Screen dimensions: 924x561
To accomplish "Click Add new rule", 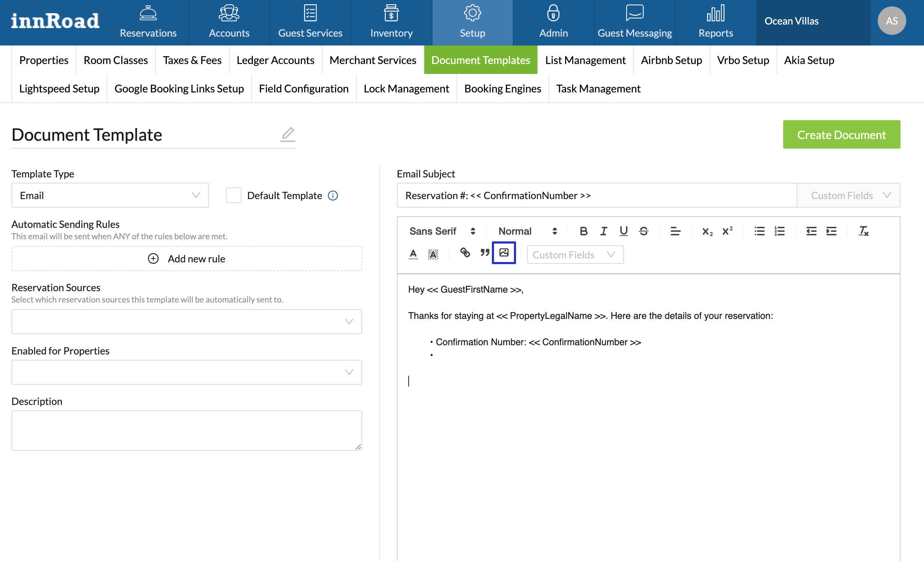I will (186, 258).
